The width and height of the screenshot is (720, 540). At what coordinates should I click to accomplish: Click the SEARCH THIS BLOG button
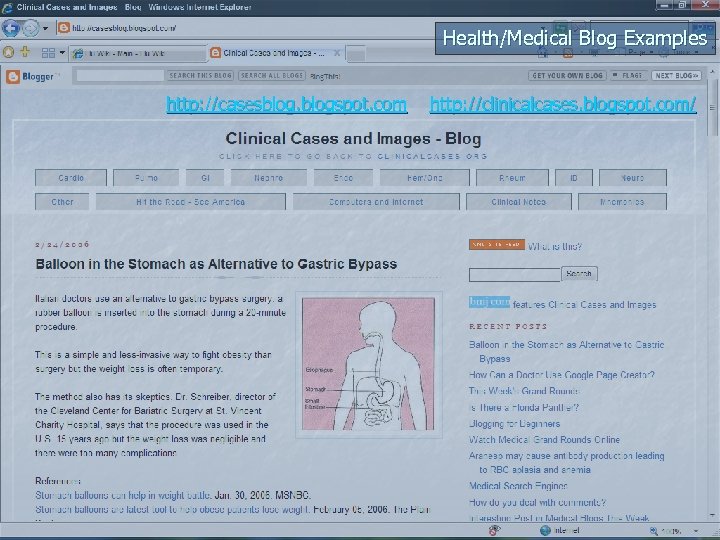(200, 75)
